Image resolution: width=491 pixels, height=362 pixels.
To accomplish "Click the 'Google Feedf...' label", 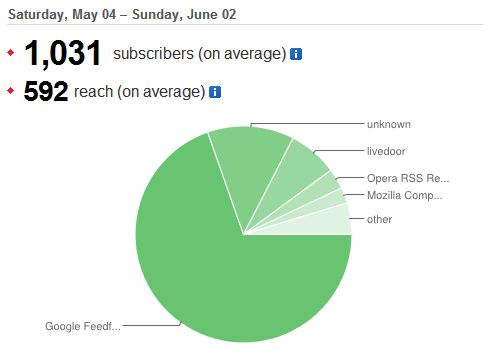I will tap(83, 326).
